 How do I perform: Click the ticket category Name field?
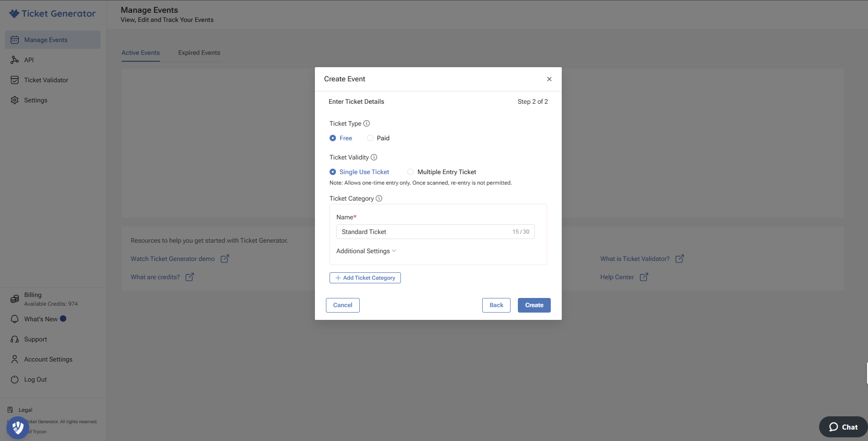(x=435, y=232)
